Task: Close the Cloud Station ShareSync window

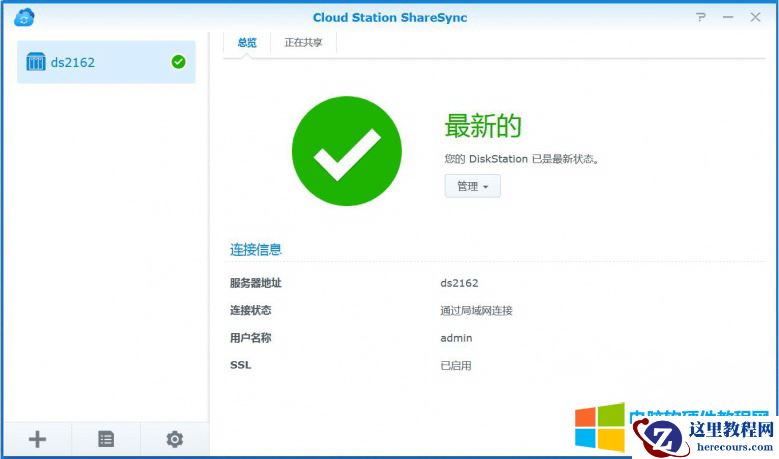Action: click(x=755, y=17)
